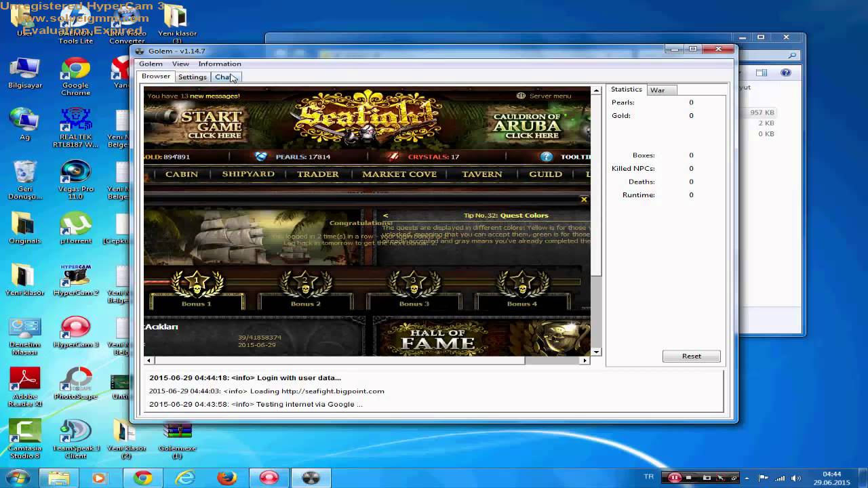868x488 pixels.
Task: Switch to the Settings tab
Action: coord(193,77)
